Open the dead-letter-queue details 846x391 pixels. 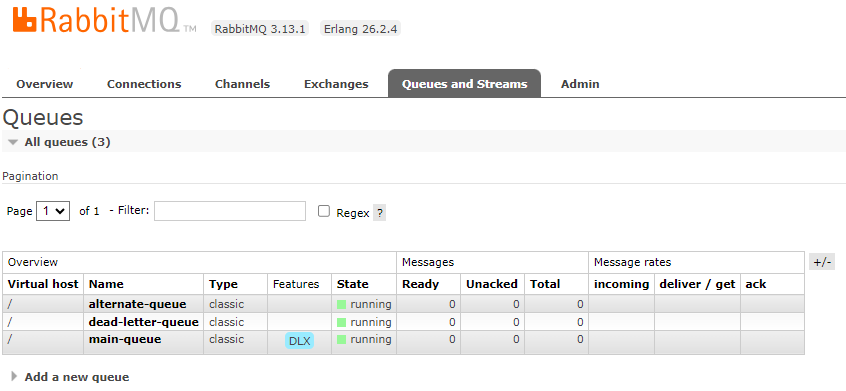coord(144,322)
